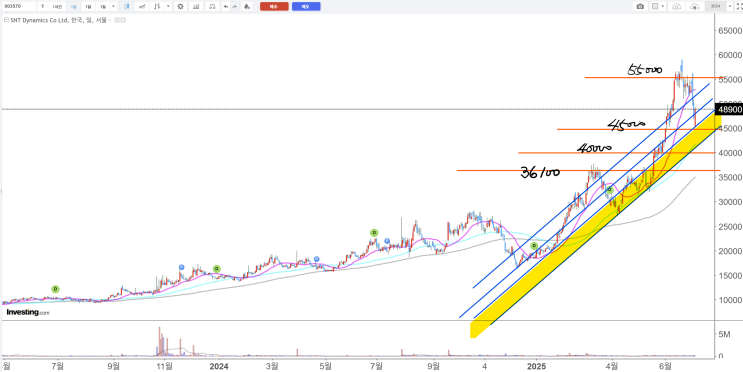Click the 2024 saved layout name
This screenshot has height=372, width=743.
[x=716, y=6]
